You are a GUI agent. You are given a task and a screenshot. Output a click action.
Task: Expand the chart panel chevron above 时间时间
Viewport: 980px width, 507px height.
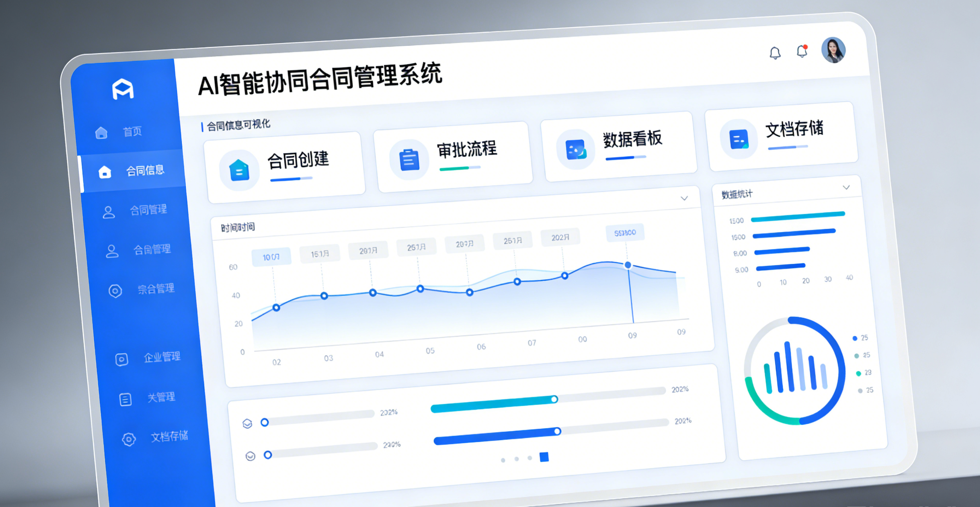pos(684,199)
